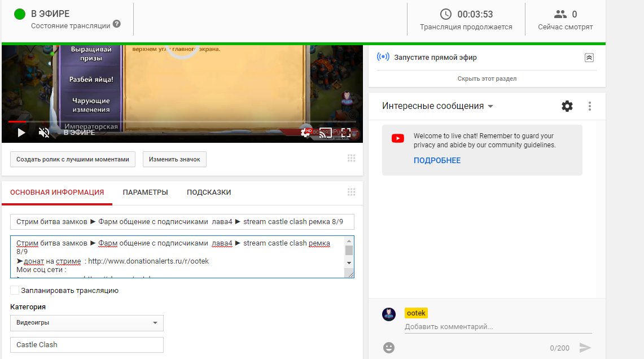
Task: Click the 00:03:53 stream timer text
Action: 475,14
